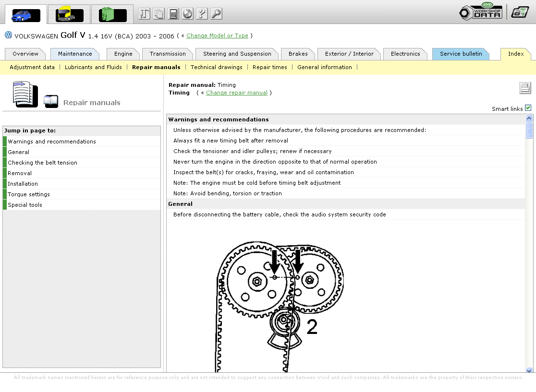Screen dimensions: 536x392
Task: Jump to Checking the belt tension
Action: [x=82, y=163]
